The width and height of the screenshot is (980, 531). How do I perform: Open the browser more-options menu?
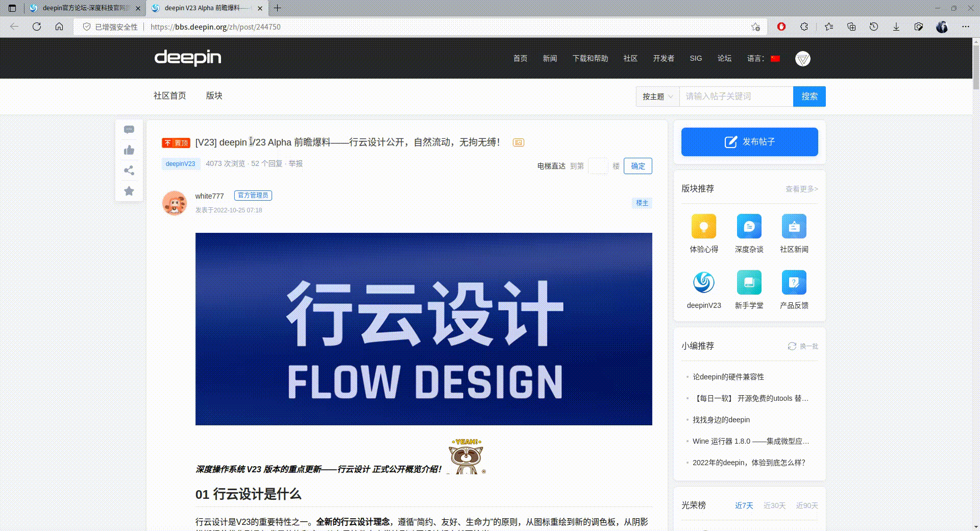(x=966, y=27)
